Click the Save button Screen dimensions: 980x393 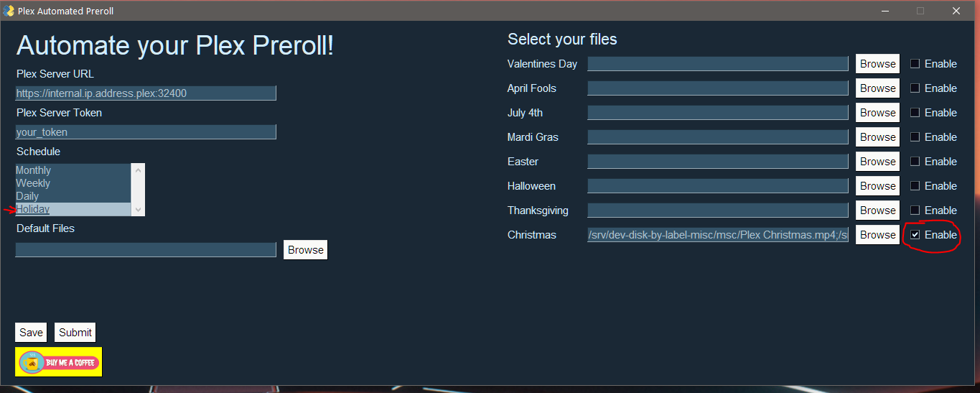pyautogui.click(x=31, y=333)
